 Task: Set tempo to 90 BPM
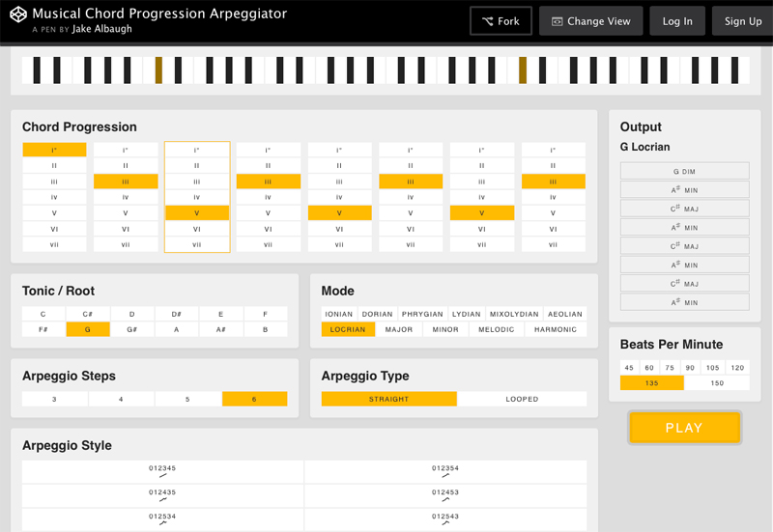690,368
